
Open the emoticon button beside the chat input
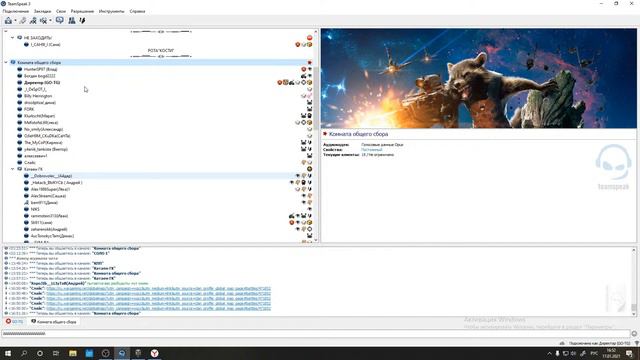pos(634,333)
